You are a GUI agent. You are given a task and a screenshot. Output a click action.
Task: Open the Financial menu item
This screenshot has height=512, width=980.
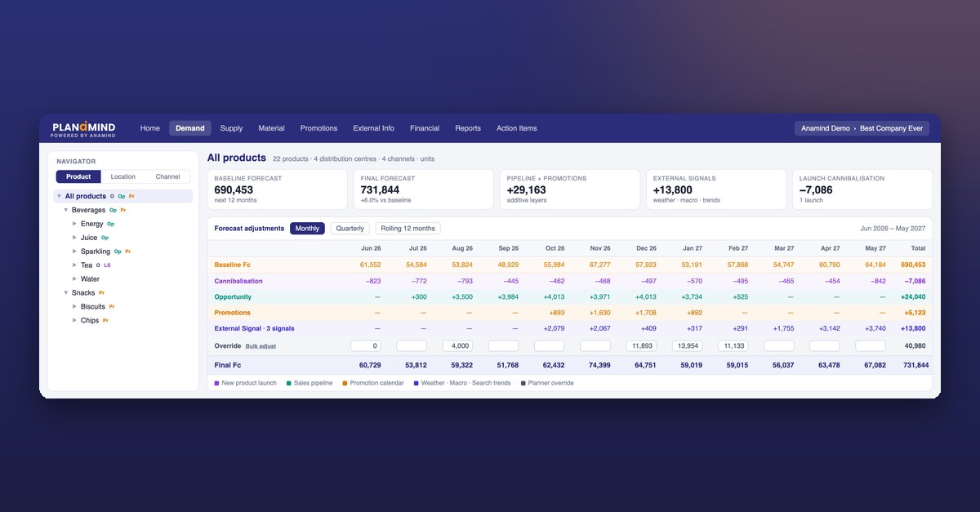(x=425, y=128)
